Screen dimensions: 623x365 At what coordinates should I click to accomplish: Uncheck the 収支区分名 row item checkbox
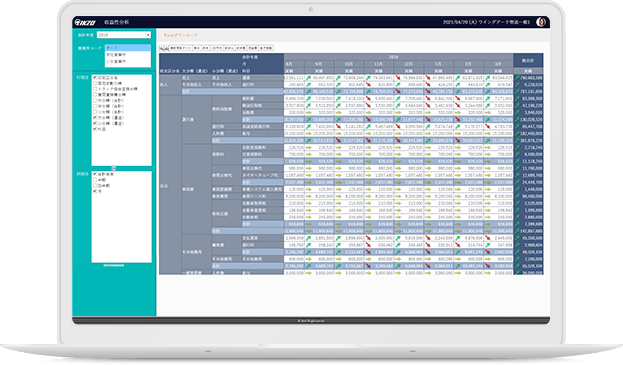click(x=95, y=78)
